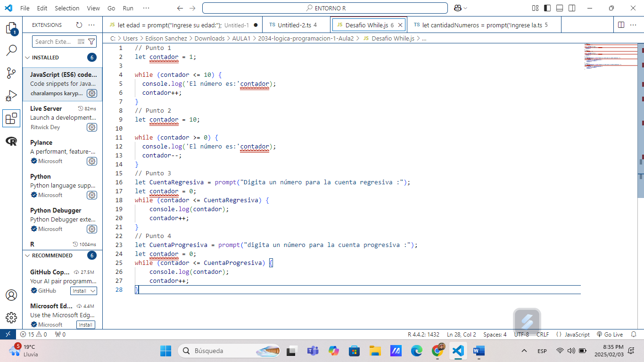The width and height of the screenshot is (644, 362).
Task: Go to line via Ln 28, Col 2
Action: [x=462, y=334]
